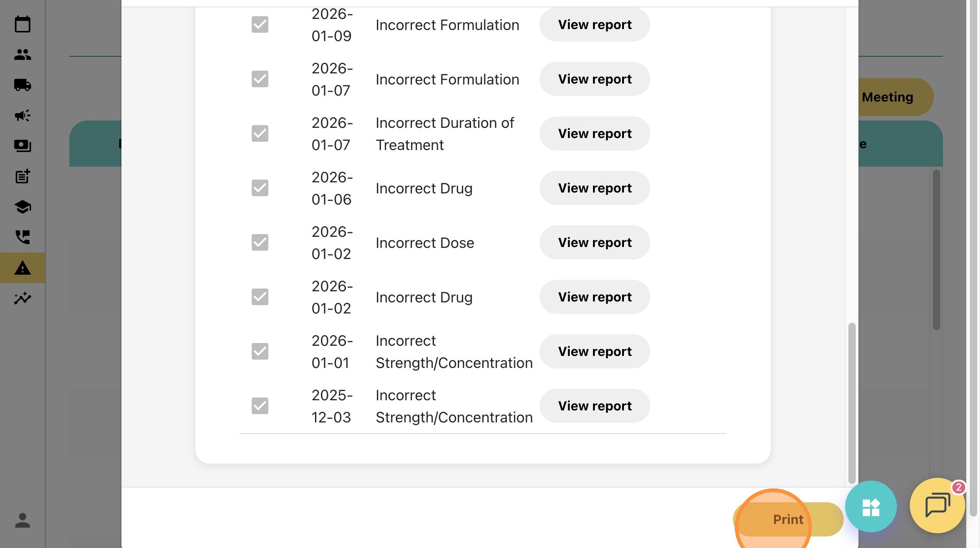Select the graduation cap training icon

pyautogui.click(x=22, y=207)
